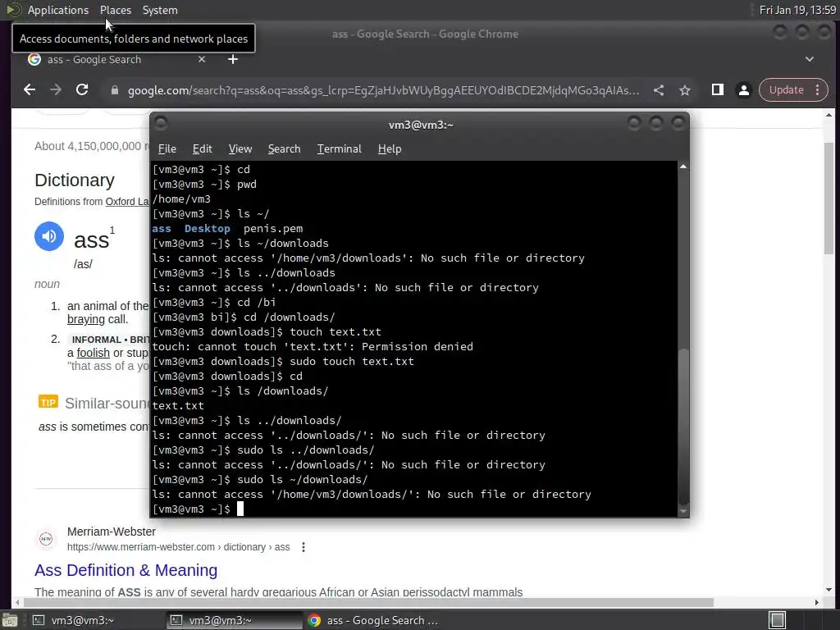Click 'About 4,150,000,000' results count
Screen dimensions: 840x630
tap(91, 146)
